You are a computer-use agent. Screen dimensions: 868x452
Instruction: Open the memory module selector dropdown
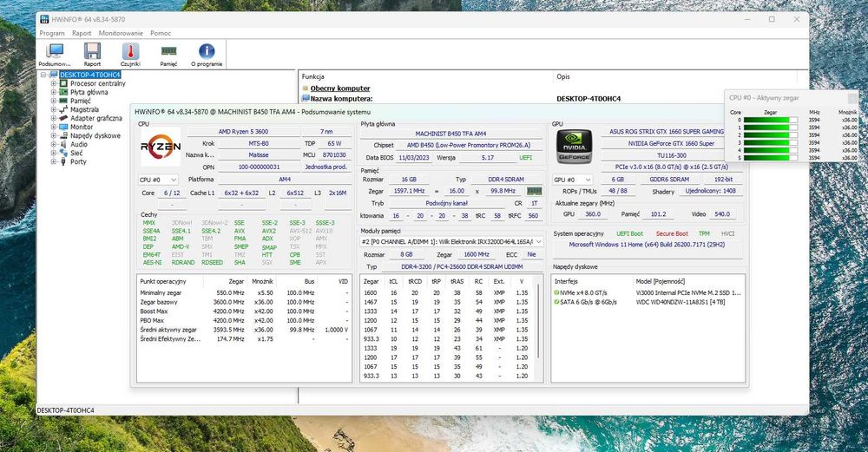(451, 242)
